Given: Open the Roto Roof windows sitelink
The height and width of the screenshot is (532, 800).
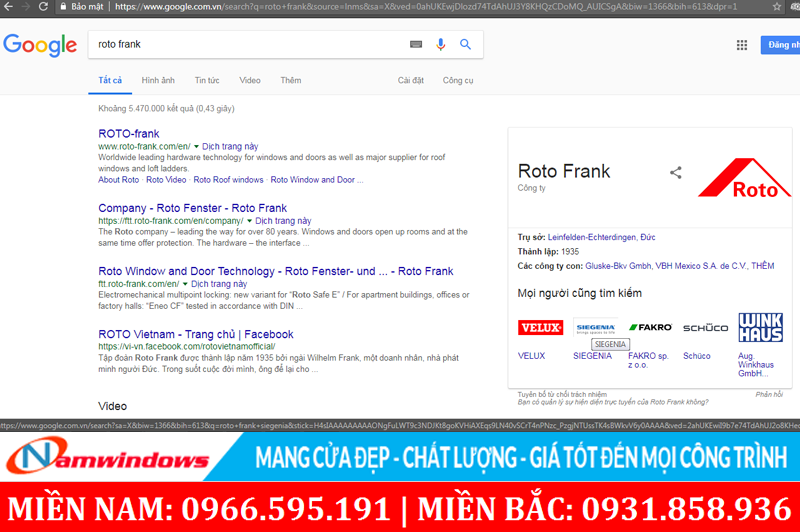Looking at the screenshot, I should [228, 180].
